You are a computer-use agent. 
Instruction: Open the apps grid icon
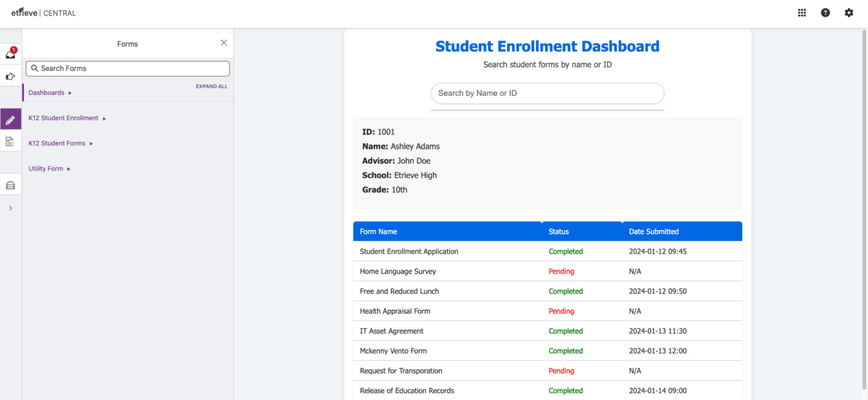[x=802, y=12]
